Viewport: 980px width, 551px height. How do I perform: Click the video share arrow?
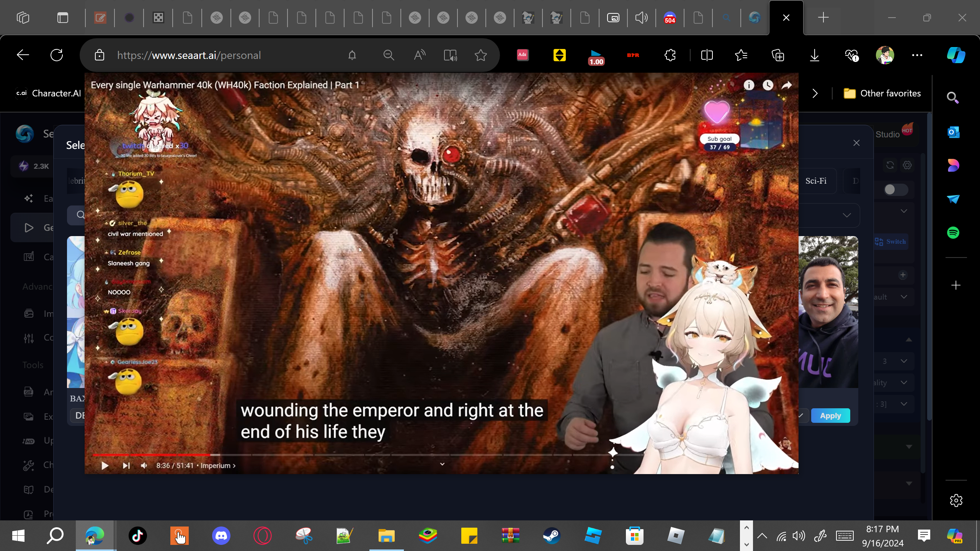[x=786, y=85]
